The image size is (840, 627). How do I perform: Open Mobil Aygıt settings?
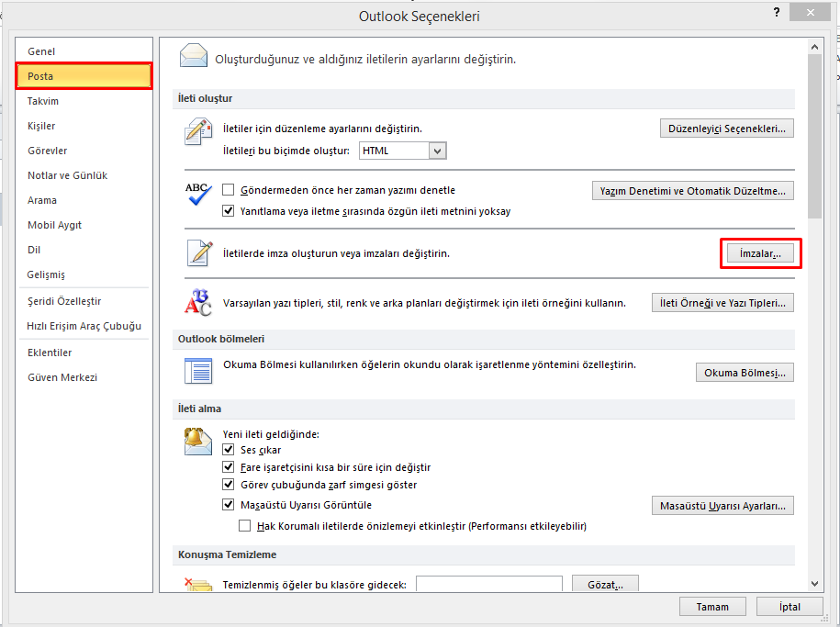pyautogui.click(x=84, y=225)
